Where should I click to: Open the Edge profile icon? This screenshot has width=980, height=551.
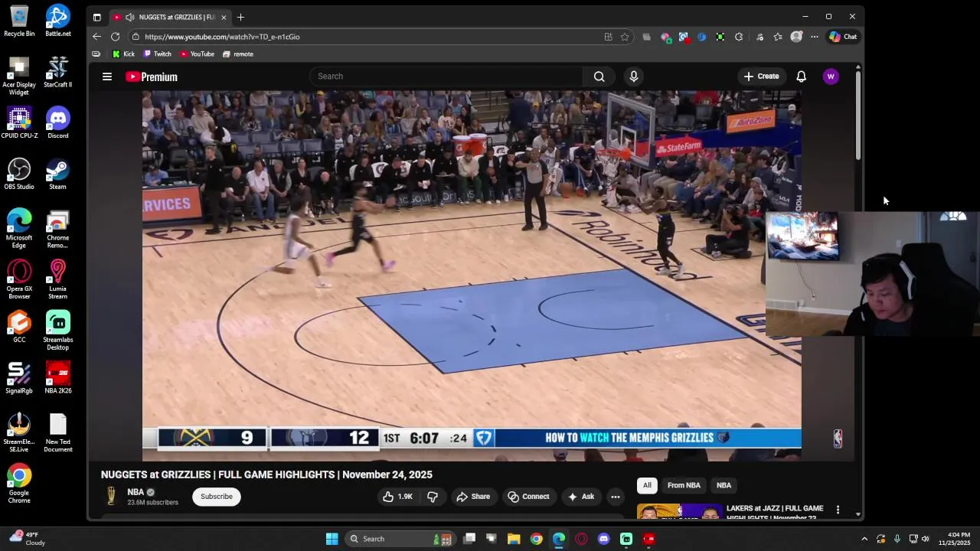click(796, 37)
